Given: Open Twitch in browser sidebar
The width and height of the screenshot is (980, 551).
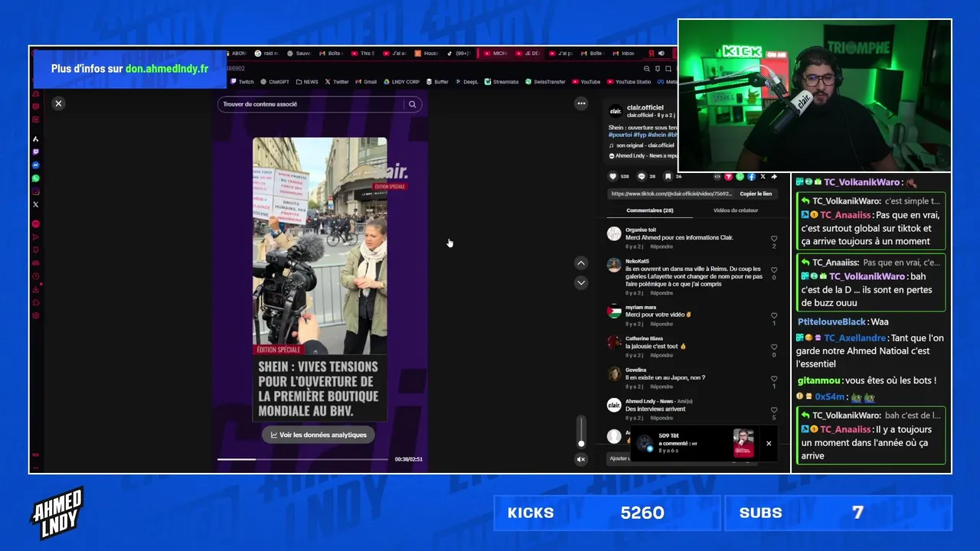Looking at the screenshot, I should tap(35, 152).
